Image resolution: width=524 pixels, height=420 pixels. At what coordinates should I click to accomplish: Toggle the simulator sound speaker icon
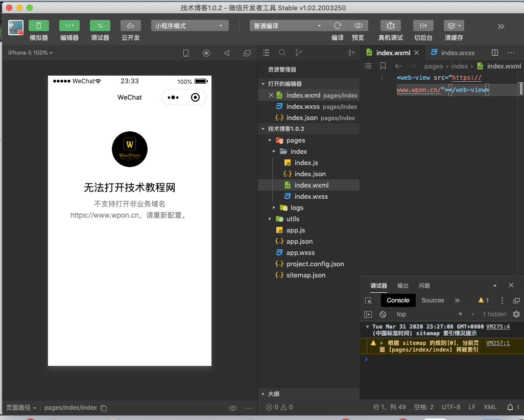point(227,53)
